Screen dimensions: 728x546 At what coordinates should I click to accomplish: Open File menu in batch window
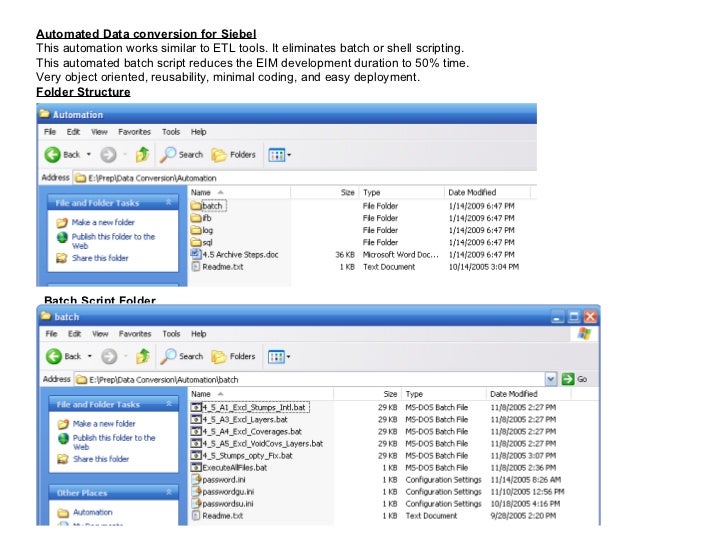click(51, 334)
